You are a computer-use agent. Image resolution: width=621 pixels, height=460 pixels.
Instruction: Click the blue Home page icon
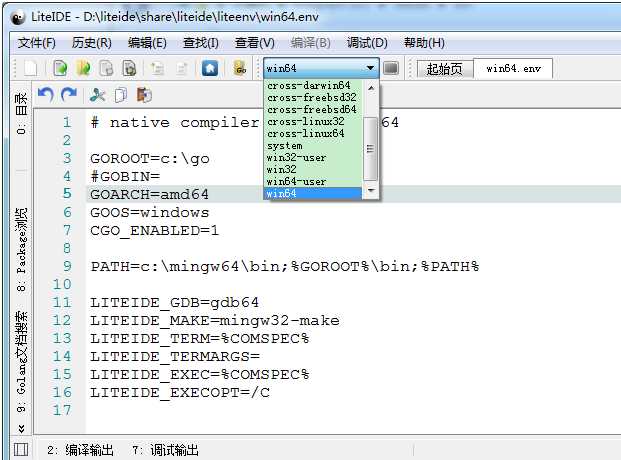tap(210, 69)
